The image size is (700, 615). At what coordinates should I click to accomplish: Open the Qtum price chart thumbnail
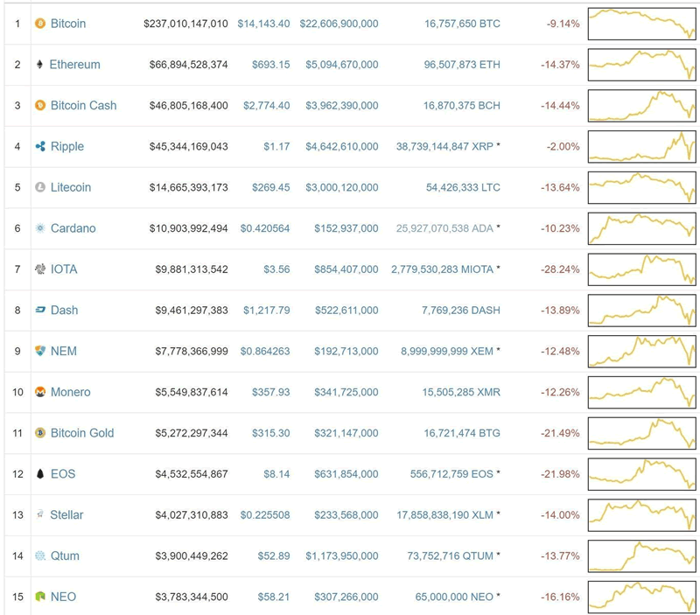coord(642,556)
